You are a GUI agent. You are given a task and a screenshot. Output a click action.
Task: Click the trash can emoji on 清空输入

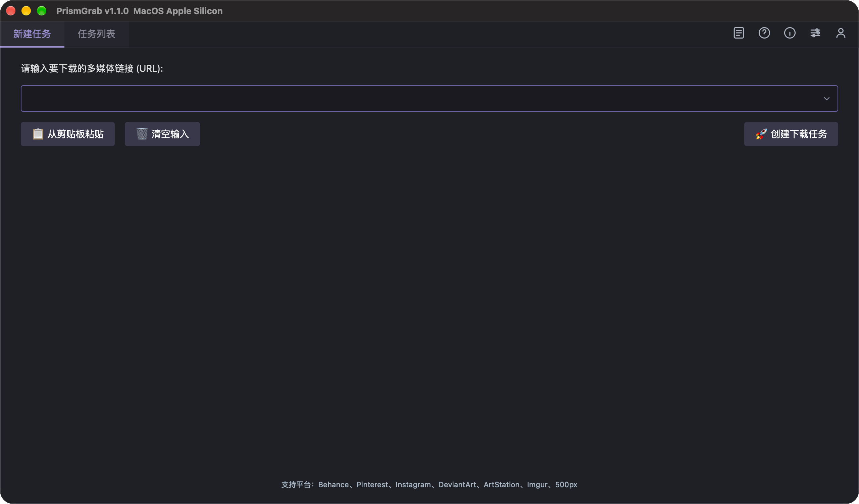pos(142,134)
